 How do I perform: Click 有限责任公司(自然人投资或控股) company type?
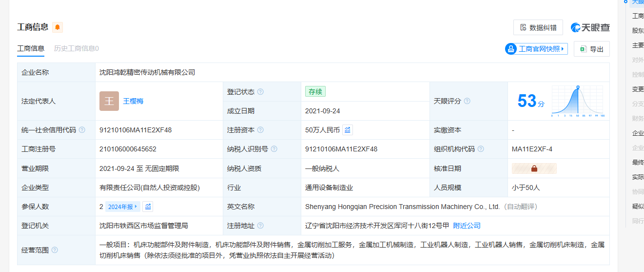(x=150, y=188)
